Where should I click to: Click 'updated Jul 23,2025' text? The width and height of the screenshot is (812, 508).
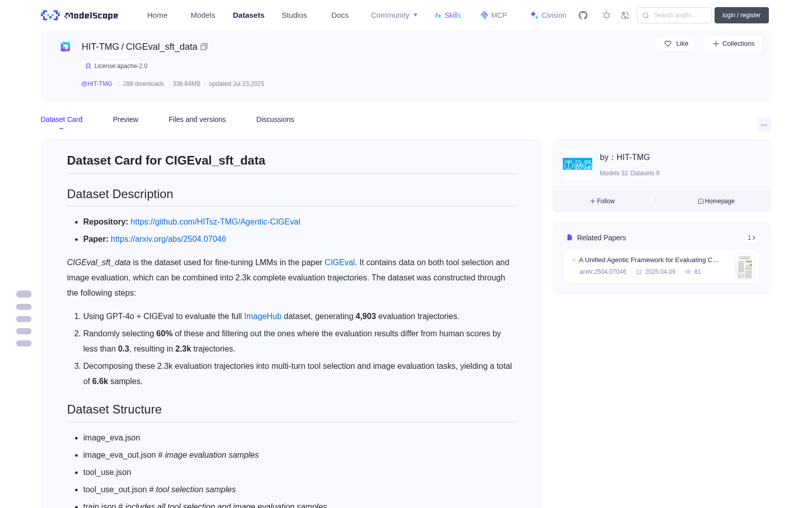pos(236,84)
